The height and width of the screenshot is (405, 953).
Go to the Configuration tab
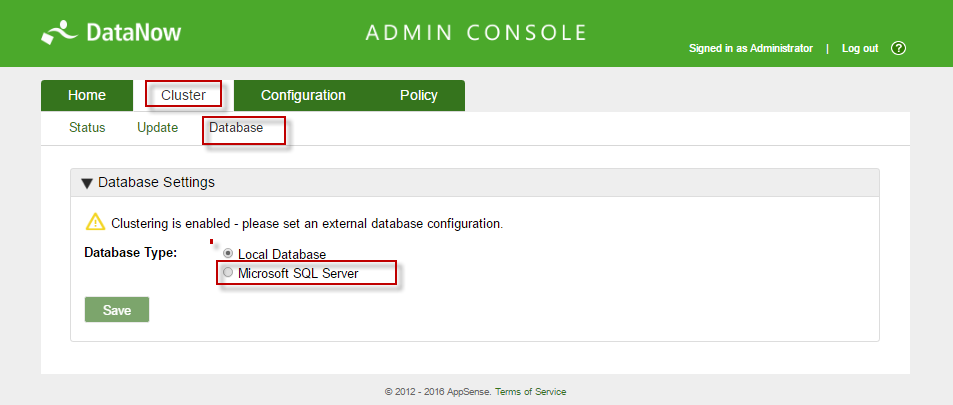pyautogui.click(x=303, y=96)
